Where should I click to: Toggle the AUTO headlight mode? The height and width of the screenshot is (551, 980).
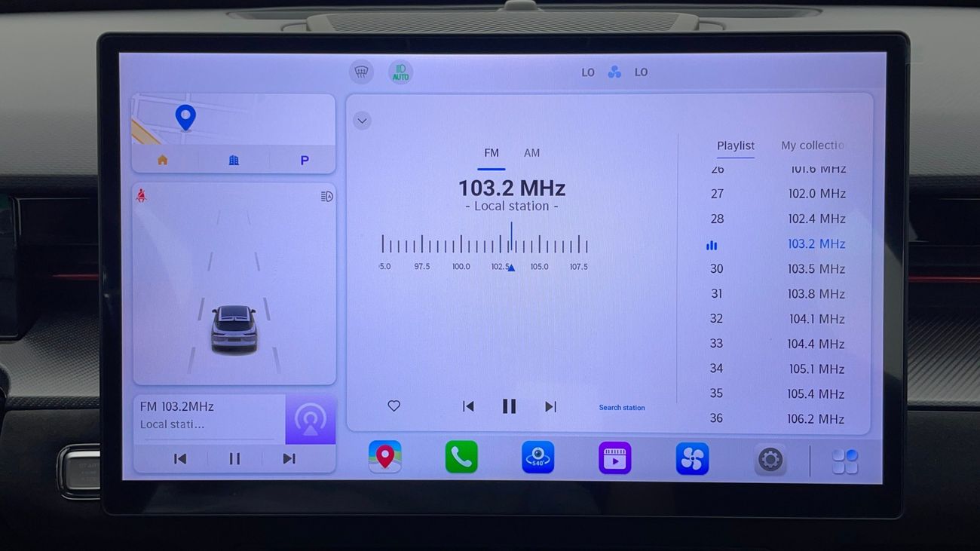coord(400,72)
